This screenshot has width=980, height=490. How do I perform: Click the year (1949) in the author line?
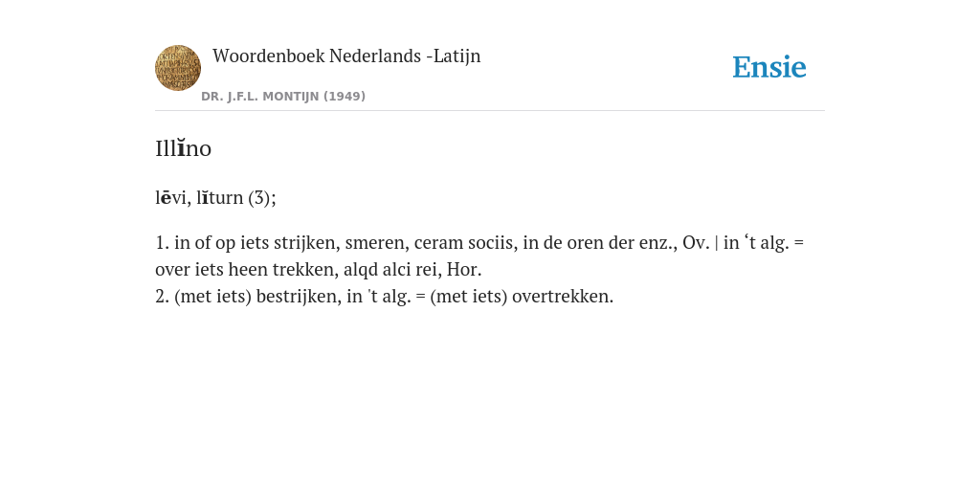point(345,97)
